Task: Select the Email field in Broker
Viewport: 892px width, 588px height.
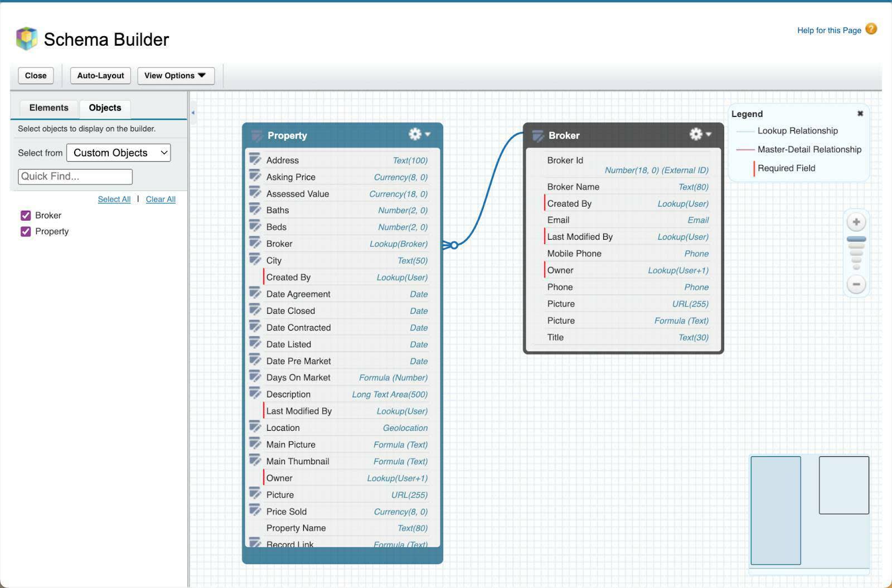Action: coord(627,220)
